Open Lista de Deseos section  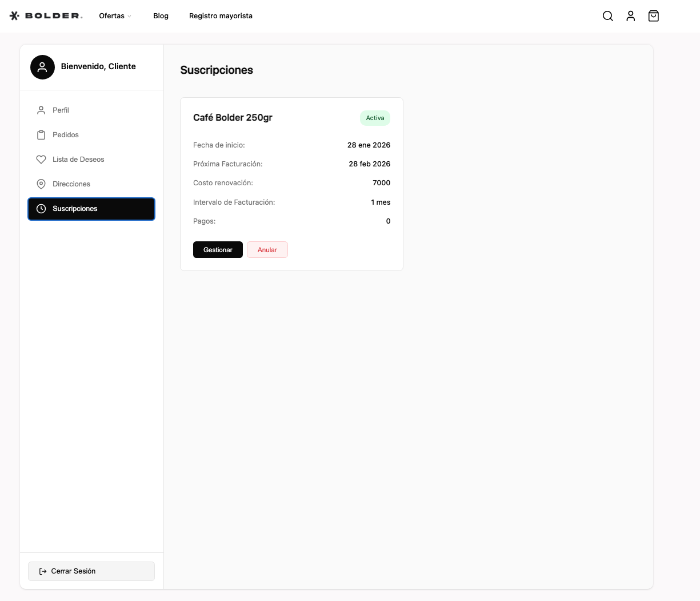(x=91, y=160)
